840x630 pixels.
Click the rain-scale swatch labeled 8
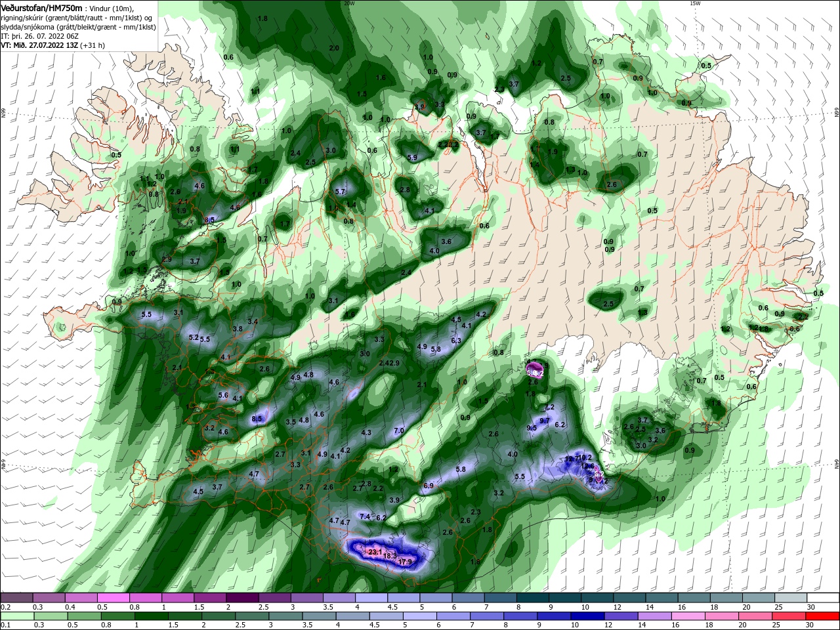pyautogui.click(x=519, y=616)
